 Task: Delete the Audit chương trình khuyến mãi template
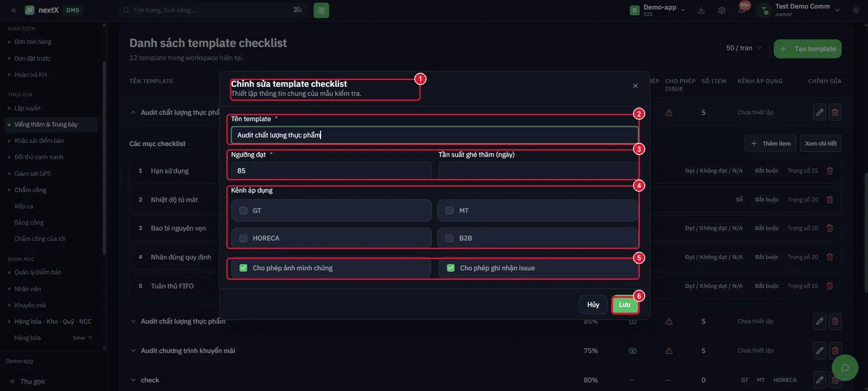coord(835,351)
